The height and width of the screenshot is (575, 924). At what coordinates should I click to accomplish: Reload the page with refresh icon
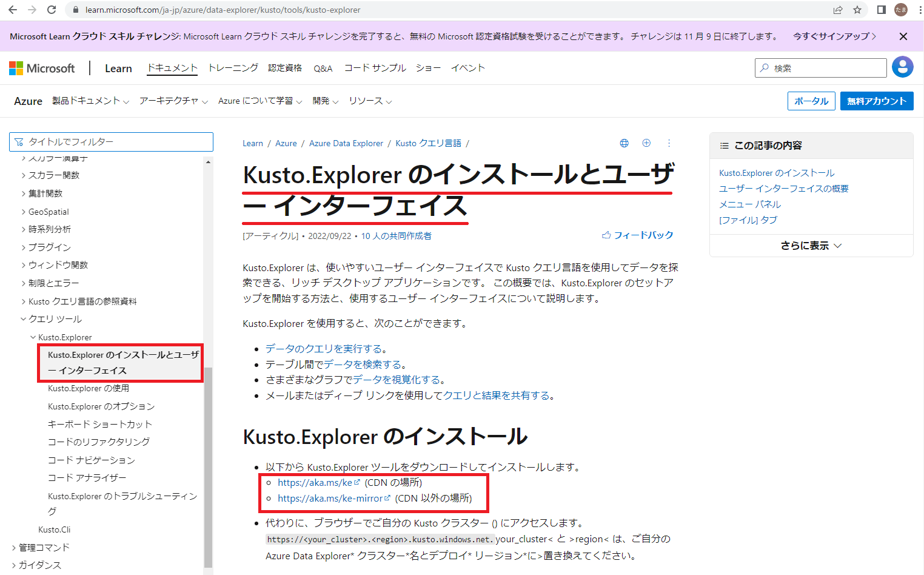click(x=52, y=10)
